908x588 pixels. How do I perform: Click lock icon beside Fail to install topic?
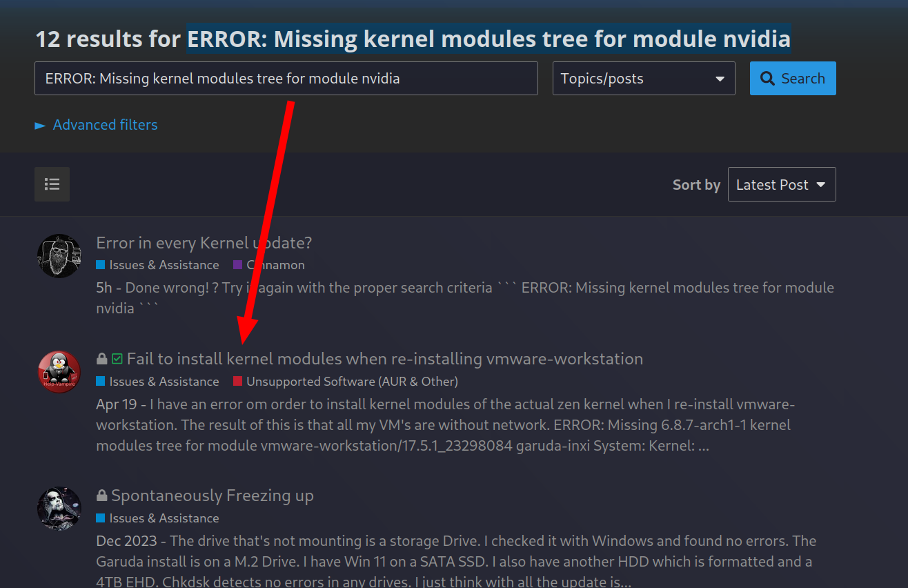(102, 359)
